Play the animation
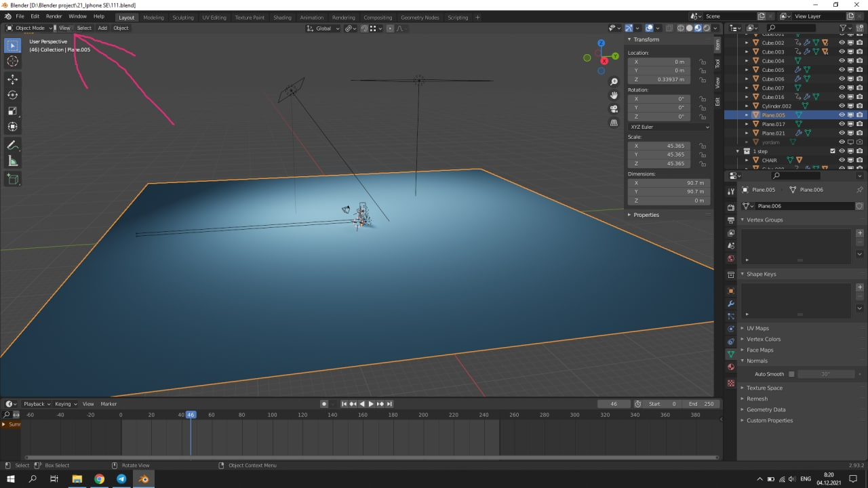Screen dimensions: 868x488 (370, 404)
